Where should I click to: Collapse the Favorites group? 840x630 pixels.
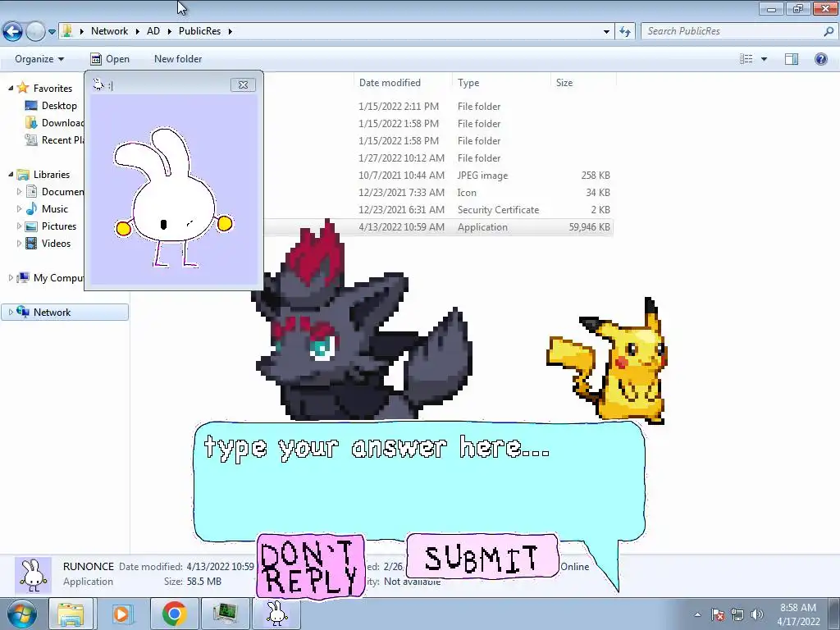click(x=11, y=88)
